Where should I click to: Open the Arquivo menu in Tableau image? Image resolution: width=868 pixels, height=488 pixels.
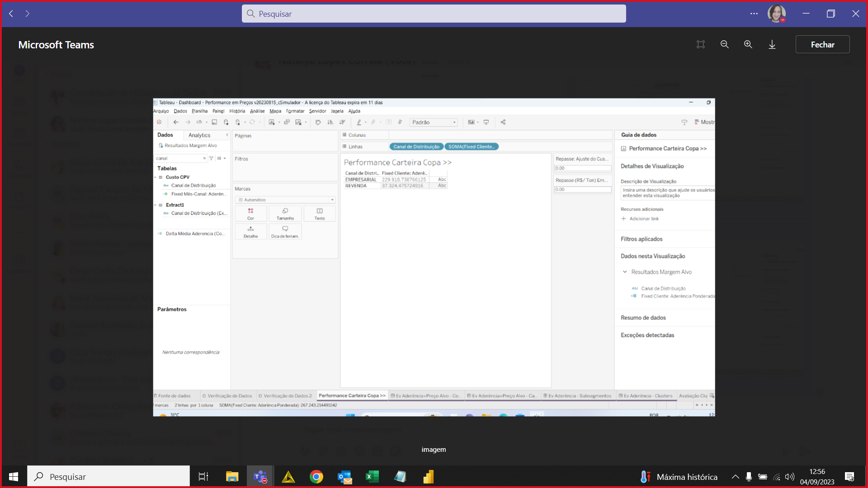tap(161, 111)
